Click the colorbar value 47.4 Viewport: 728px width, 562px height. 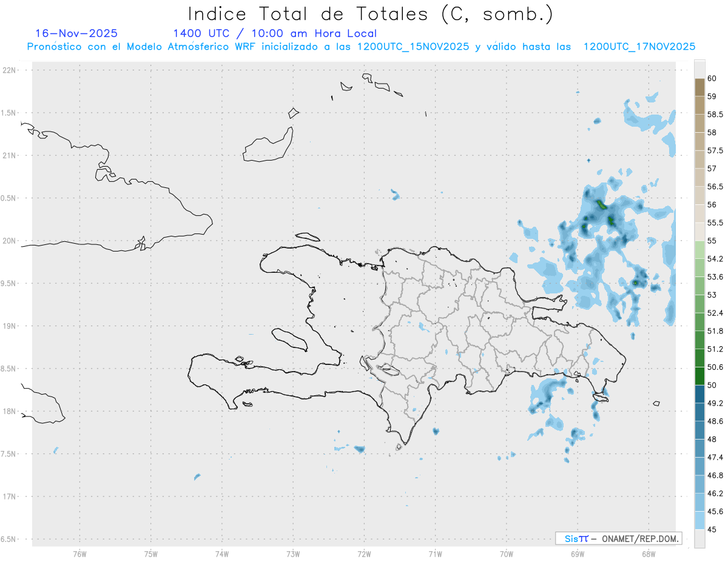pos(715,457)
